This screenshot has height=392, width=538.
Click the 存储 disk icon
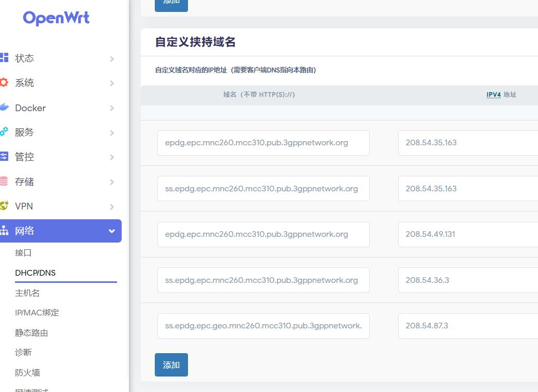point(4,181)
